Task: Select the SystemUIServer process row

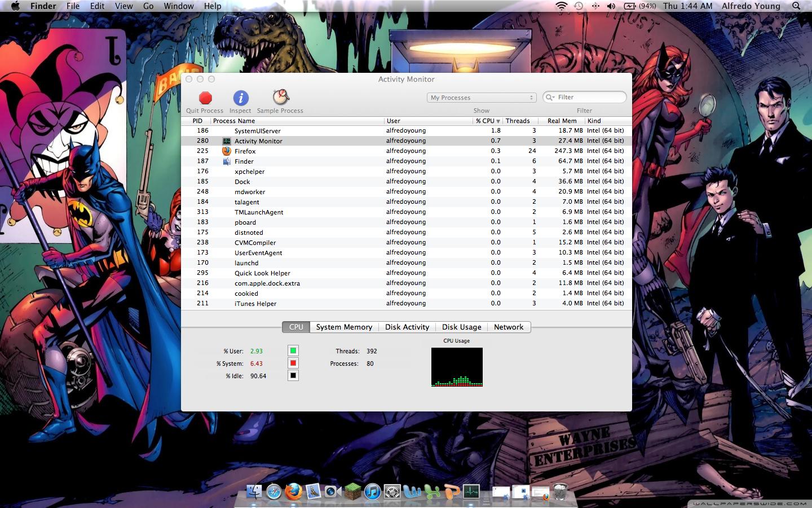Action: pos(407,130)
